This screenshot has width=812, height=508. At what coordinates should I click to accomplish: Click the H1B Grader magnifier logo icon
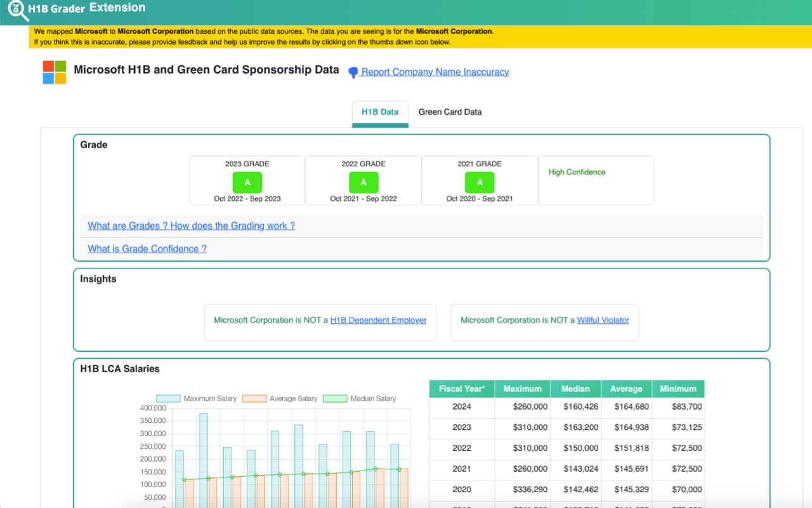click(17, 10)
